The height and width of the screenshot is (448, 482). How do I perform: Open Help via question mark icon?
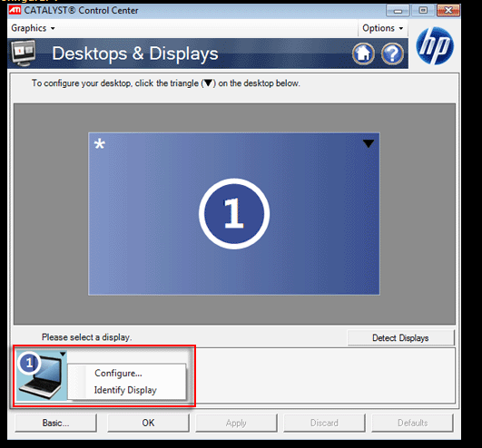click(392, 54)
